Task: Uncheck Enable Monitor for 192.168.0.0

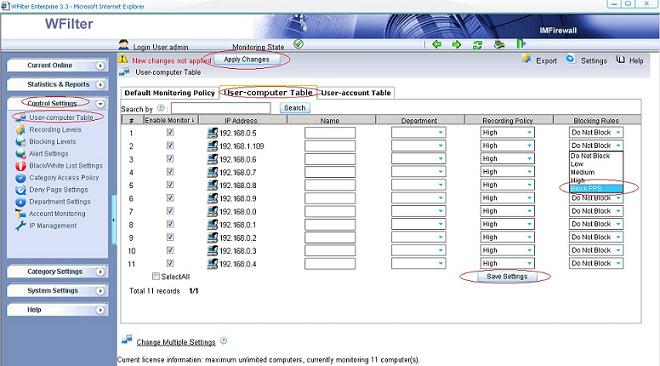Action: coord(170,211)
